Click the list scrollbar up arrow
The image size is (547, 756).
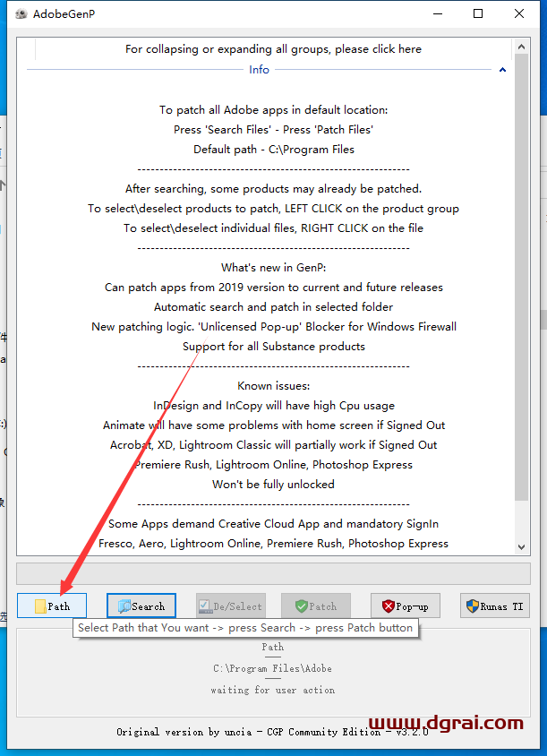(x=521, y=47)
